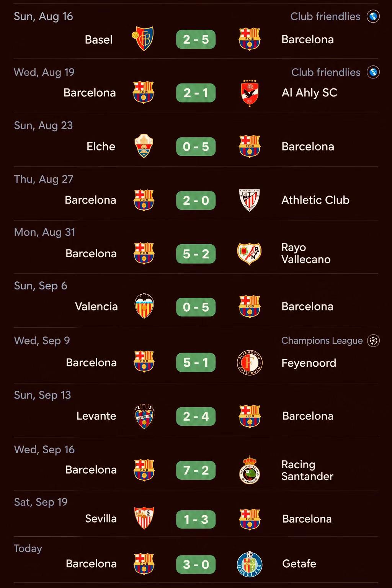The image size is (392, 588).
Task: Click the Athletic Club crest
Action: [x=250, y=200]
